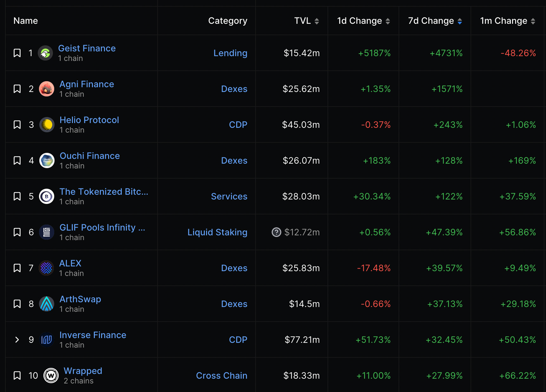Select the -17.48% value in ALEX row
This screenshot has height=392, width=546.
(374, 268)
